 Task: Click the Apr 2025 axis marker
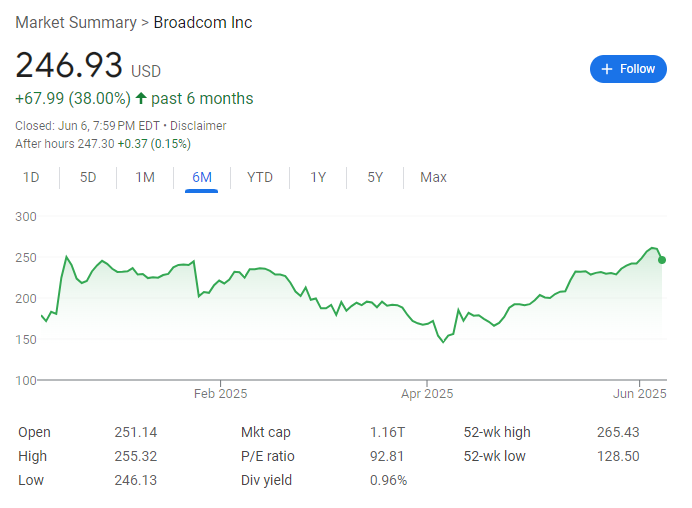coord(427,393)
